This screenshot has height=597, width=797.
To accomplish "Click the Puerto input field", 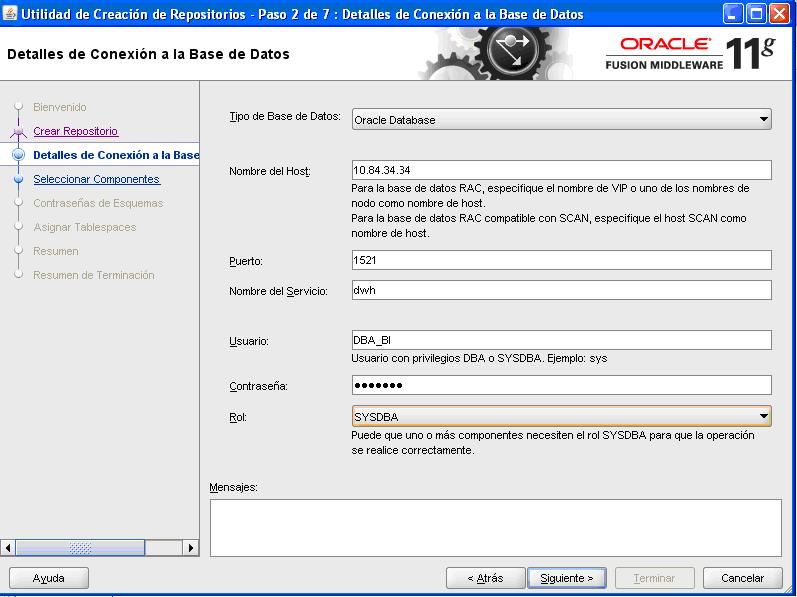I will tap(561, 260).
